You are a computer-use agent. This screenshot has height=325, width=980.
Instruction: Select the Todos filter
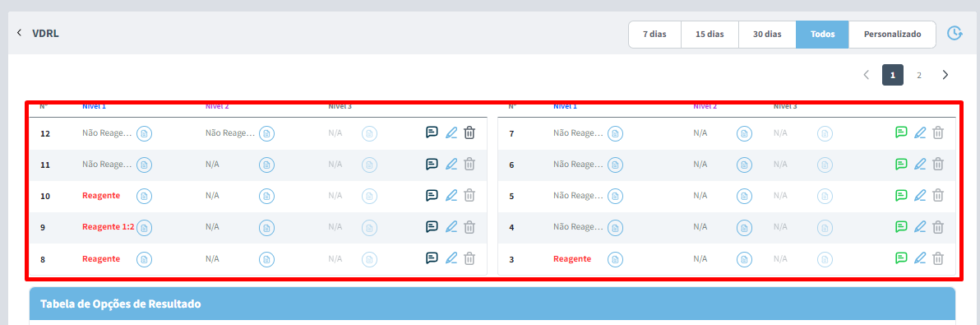click(822, 35)
